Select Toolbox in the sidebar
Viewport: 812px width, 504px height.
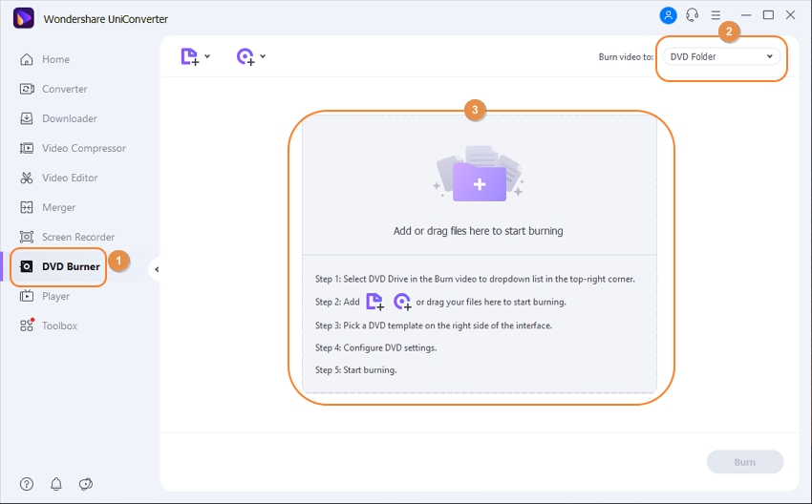[x=59, y=325]
